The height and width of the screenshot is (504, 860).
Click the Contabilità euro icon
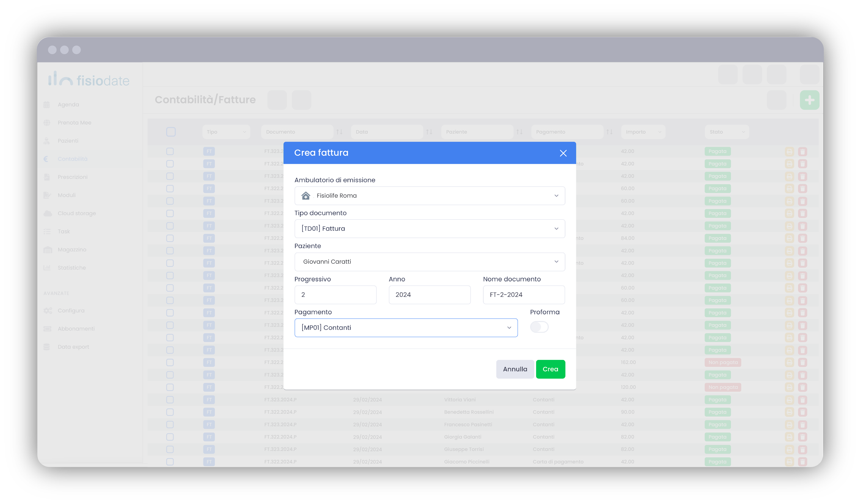tap(46, 159)
